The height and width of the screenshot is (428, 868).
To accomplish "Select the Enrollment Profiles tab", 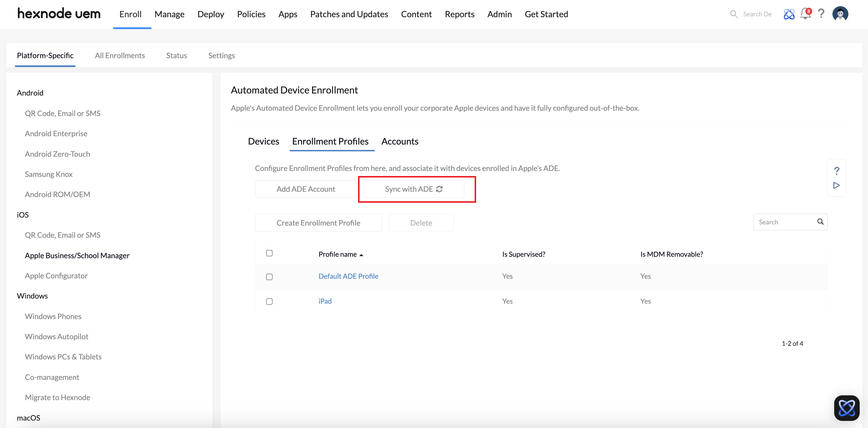I will pyautogui.click(x=330, y=141).
